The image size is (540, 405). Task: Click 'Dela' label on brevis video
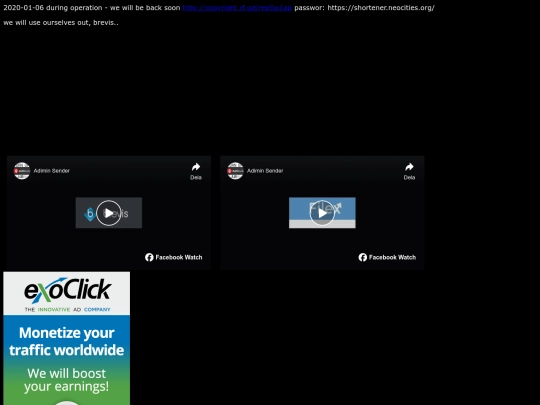tap(196, 177)
